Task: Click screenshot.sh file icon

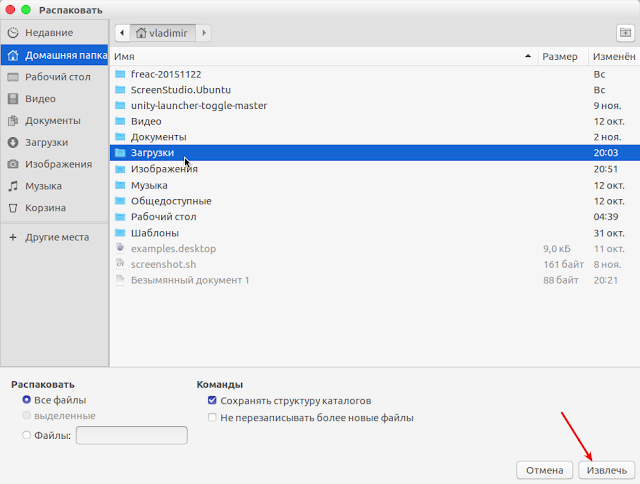Action: point(120,264)
